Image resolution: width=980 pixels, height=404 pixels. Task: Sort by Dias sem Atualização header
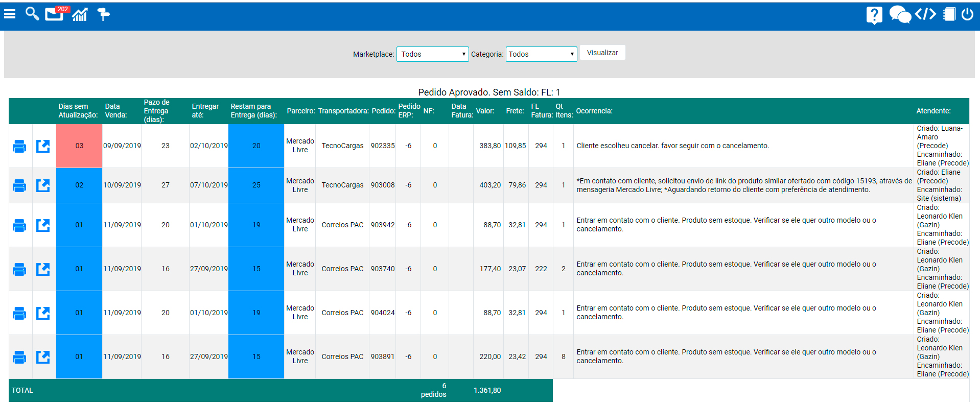point(78,111)
